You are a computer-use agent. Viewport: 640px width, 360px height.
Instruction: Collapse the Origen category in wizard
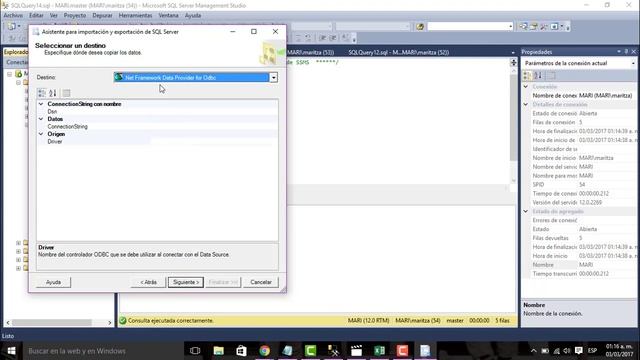pyautogui.click(x=41, y=134)
